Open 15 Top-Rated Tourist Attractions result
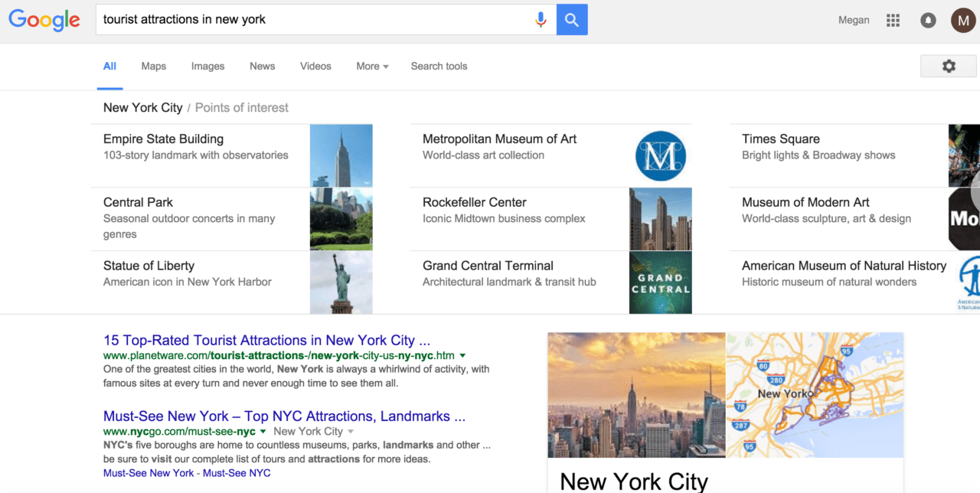The image size is (980, 493). (266, 341)
